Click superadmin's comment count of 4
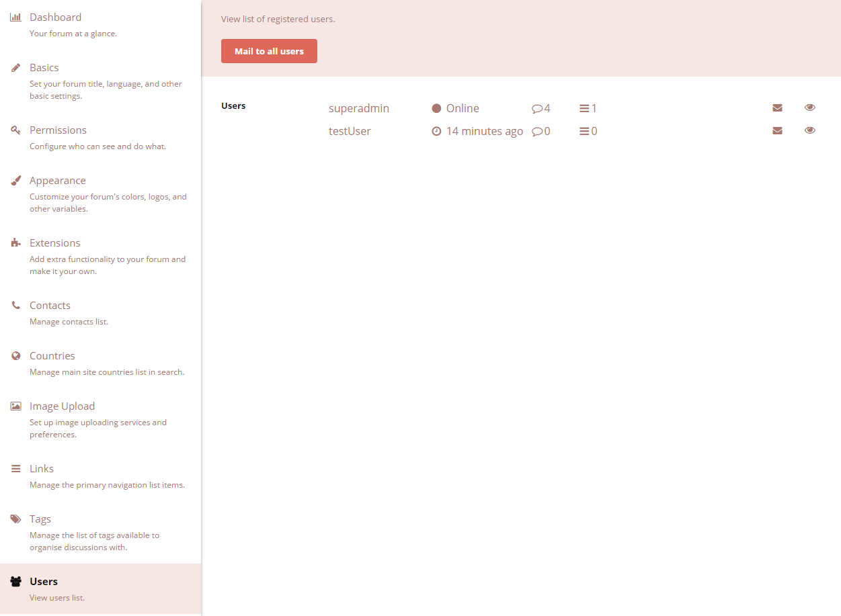This screenshot has width=841, height=616. pos(541,108)
